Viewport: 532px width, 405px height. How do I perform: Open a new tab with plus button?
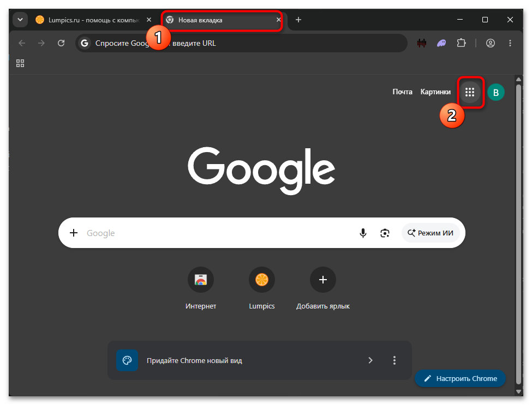(x=298, y=20)
